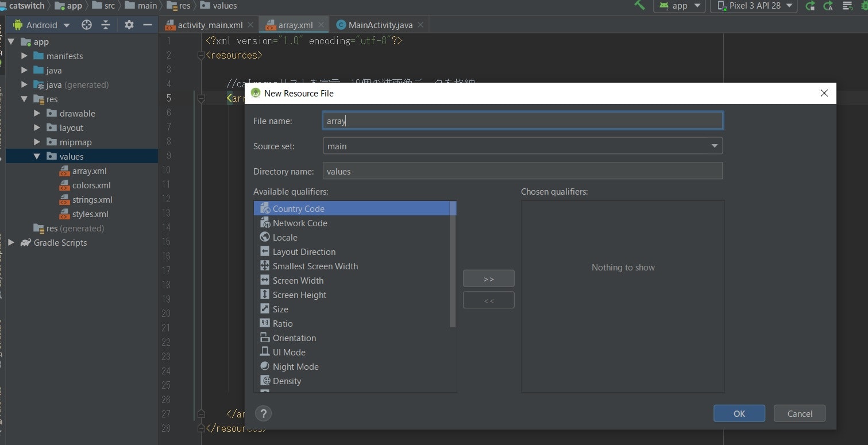Screen dimensions: 868x445
Task: Click the green hammer Make Project icon
Action: [x=639, y=5]
